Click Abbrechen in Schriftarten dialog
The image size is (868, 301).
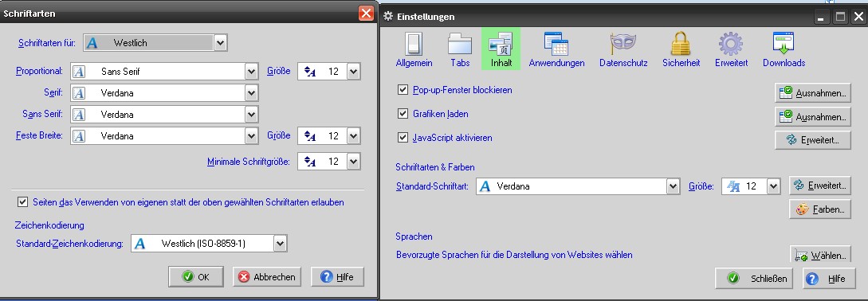pos(267,276)
